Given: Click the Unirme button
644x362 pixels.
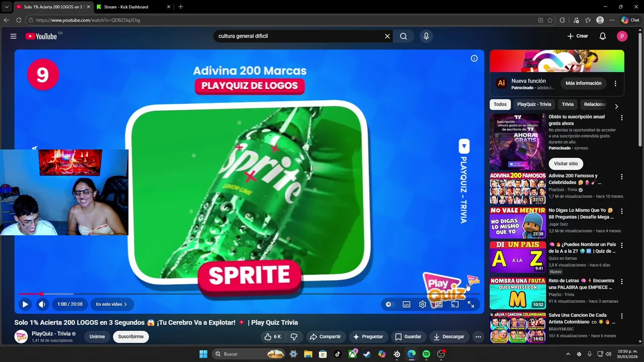Looking at the screenshot, I should pos(97,337).
